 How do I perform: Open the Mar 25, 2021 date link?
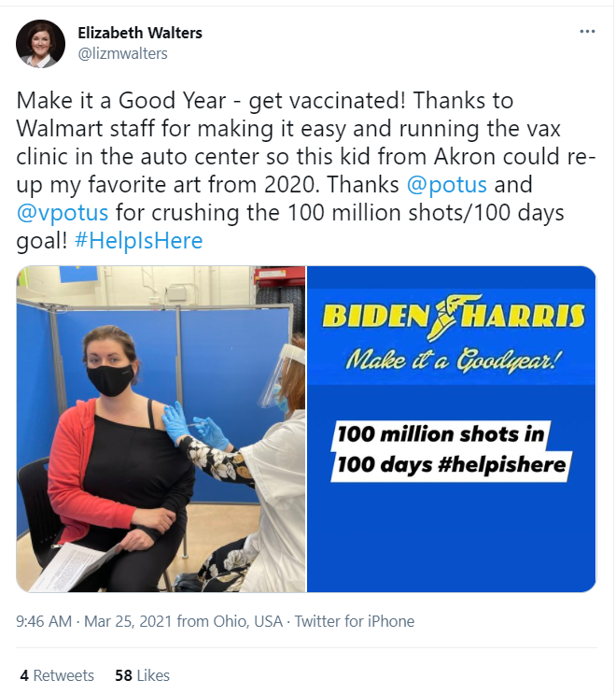(x=128, y=621)
